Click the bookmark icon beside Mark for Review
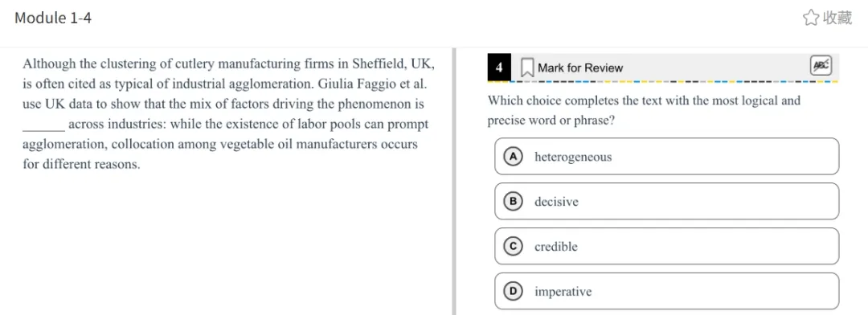The image size is (868, 336). tap(527, 68)
